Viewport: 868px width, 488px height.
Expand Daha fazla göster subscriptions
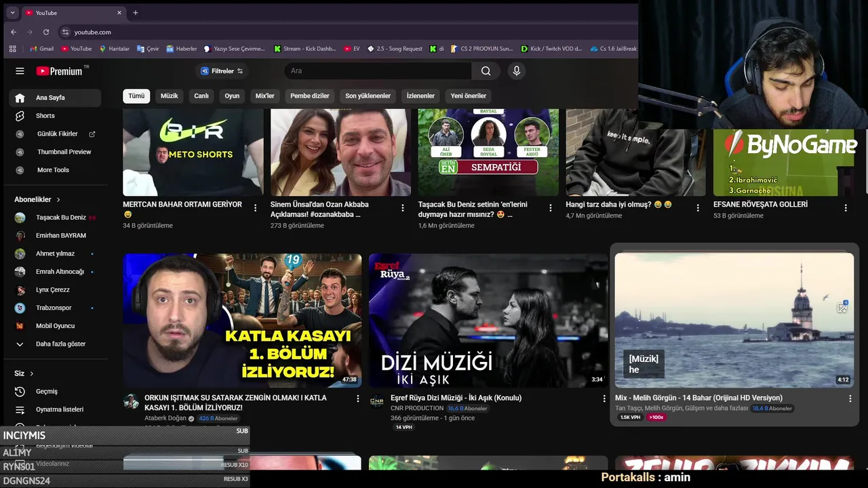[x=55, y=344]
